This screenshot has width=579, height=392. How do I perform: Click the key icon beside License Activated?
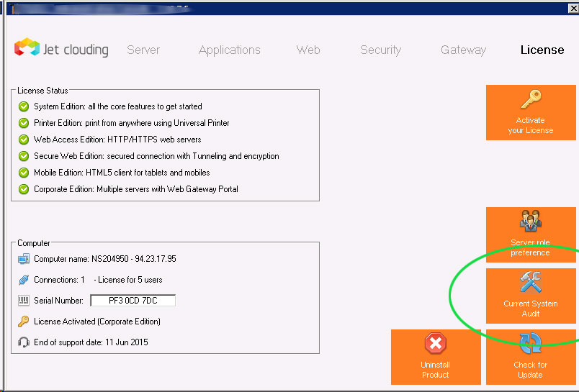coord(24,322)
